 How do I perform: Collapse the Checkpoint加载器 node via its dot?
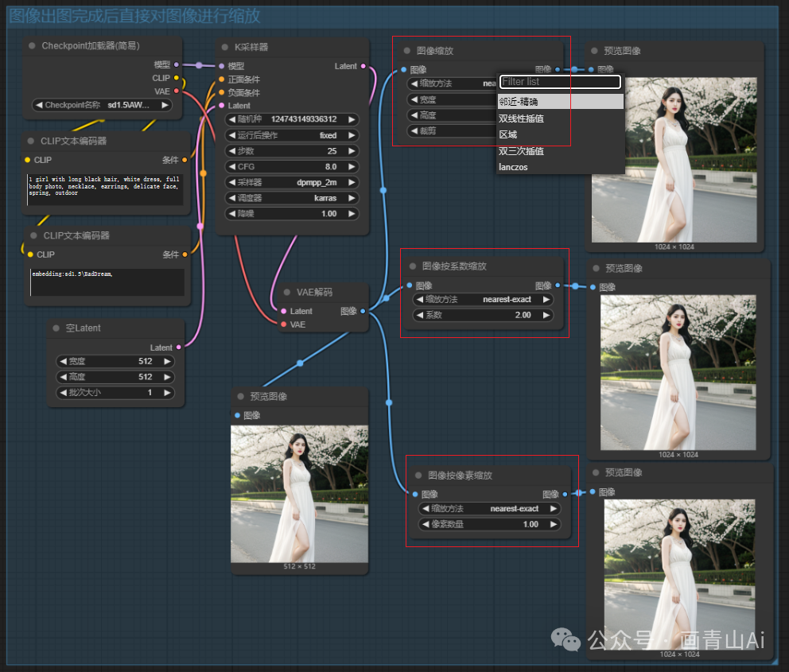coord(32,46)
